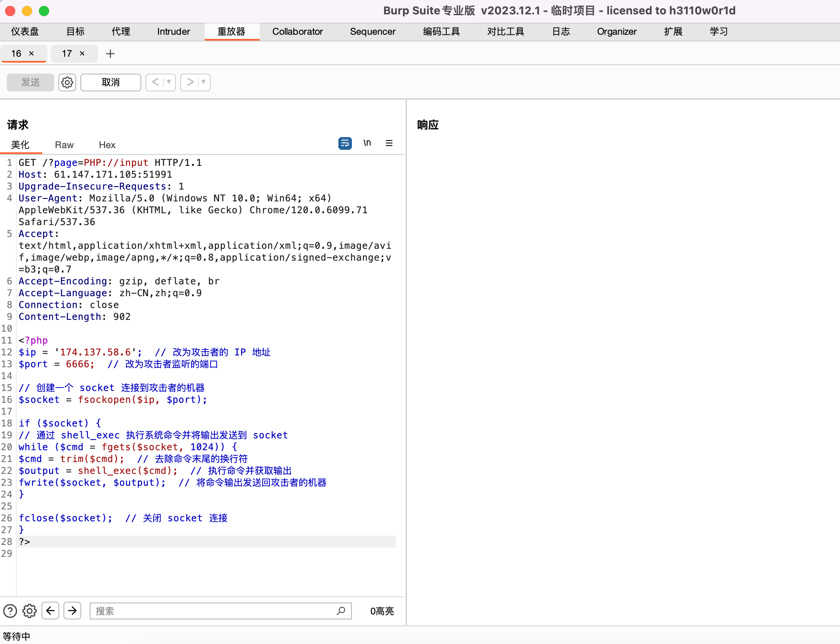Click the \n line-ending display icon
This screenshot has width=840, height=644.
pos(367,143)
